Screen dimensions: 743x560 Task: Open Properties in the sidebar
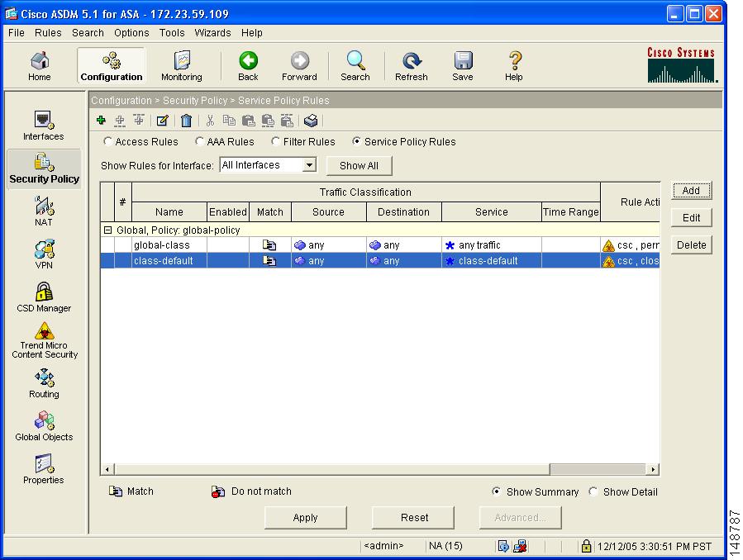(43, 469)
